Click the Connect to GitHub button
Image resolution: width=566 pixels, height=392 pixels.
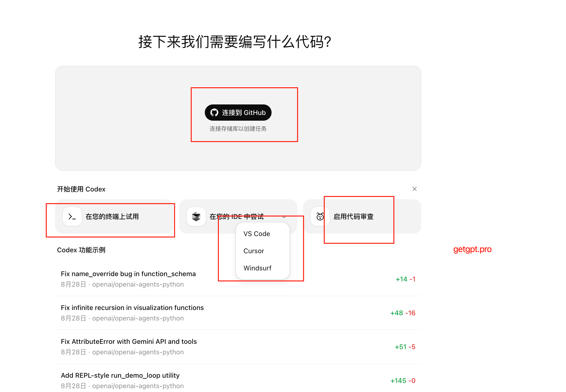[238, 113]
